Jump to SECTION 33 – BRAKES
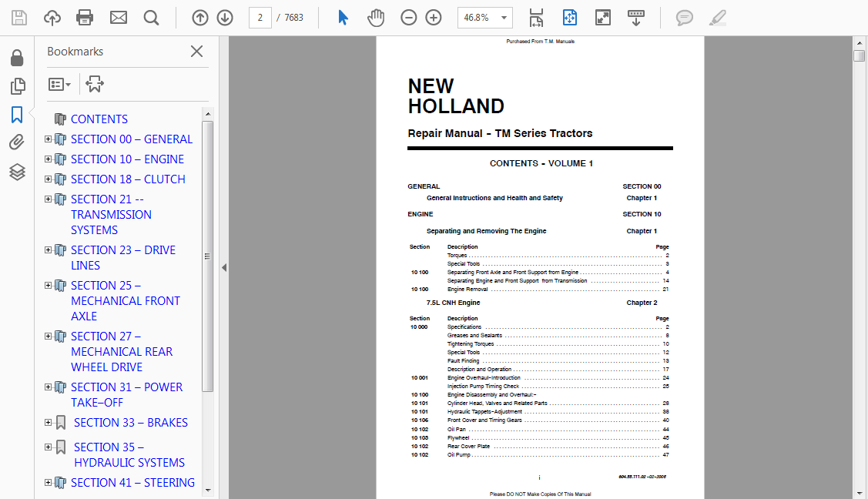This screenshot has height=499, width=868. click(x=131, y=422)
